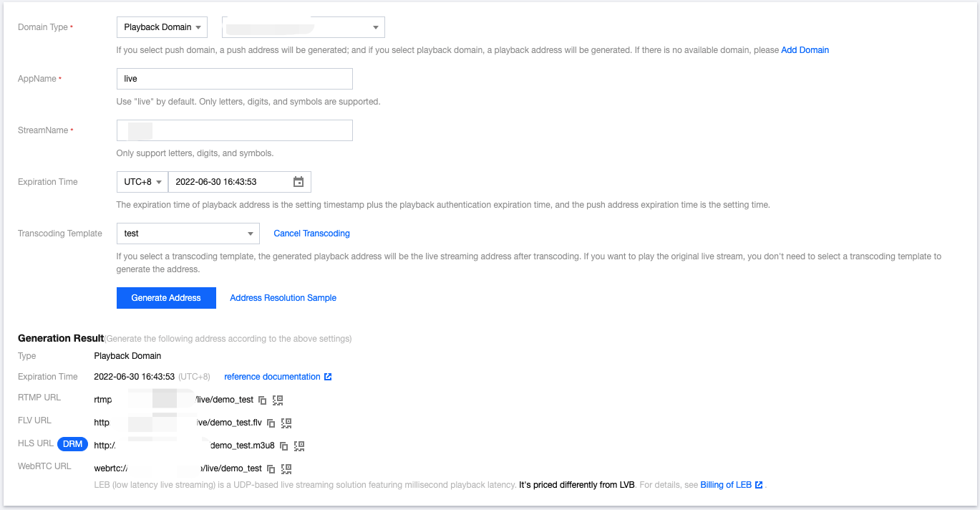Click the Cancel Transcoding link

pyautogui.click(x=311, y=234)
